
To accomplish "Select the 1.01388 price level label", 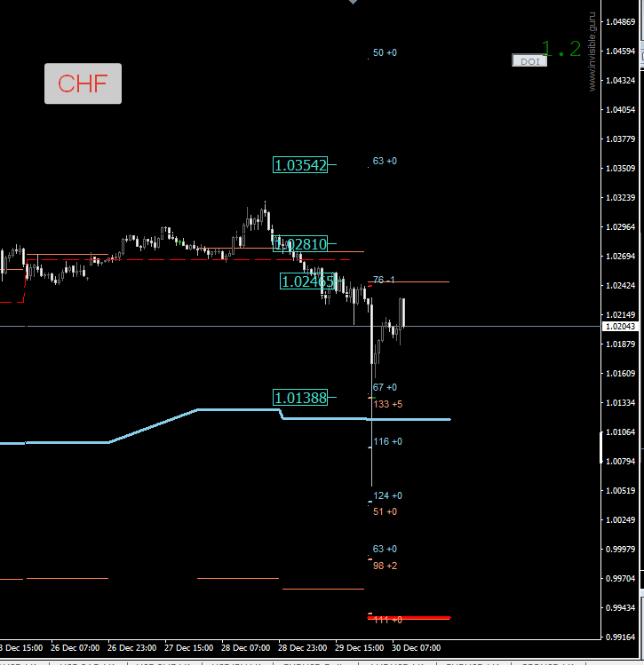I will [x=300, y=398].
